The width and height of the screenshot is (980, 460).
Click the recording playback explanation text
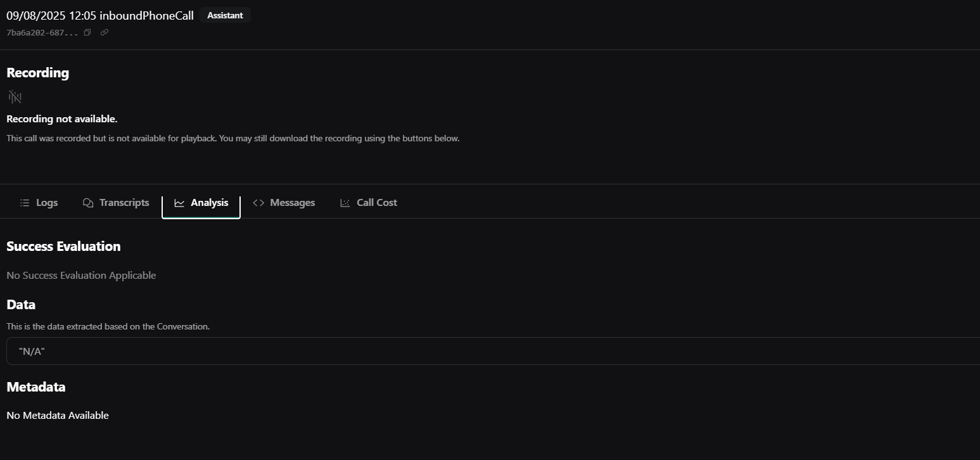[x=232, y=138]
